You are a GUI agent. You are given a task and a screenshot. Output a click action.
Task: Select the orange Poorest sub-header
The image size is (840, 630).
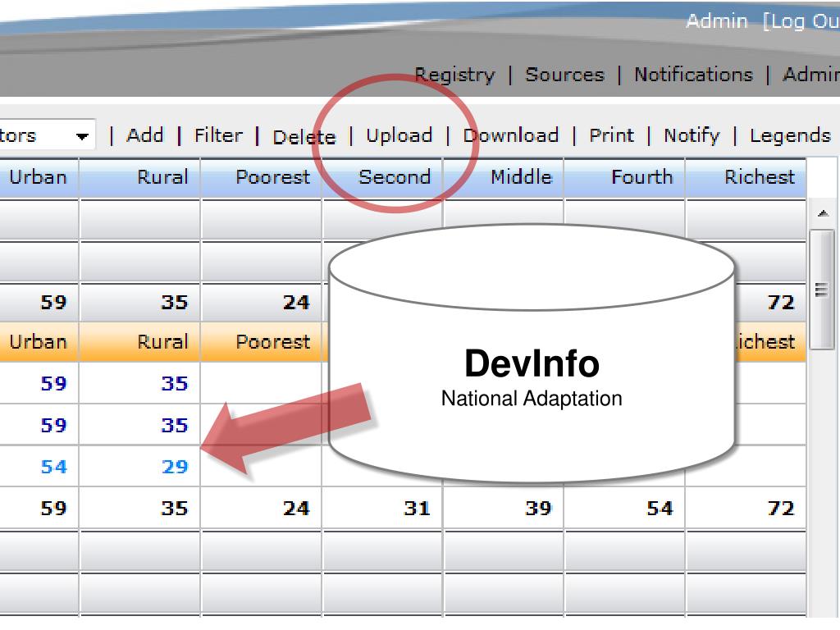tap(262, 342)
